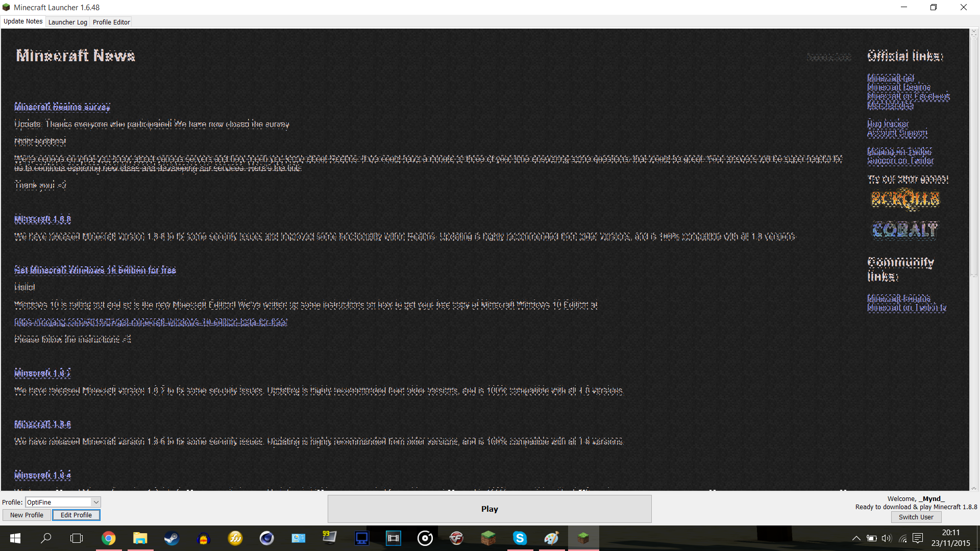980x551 pixels.
Task: Open the Support on Twitter link
Action: [900, 160]
